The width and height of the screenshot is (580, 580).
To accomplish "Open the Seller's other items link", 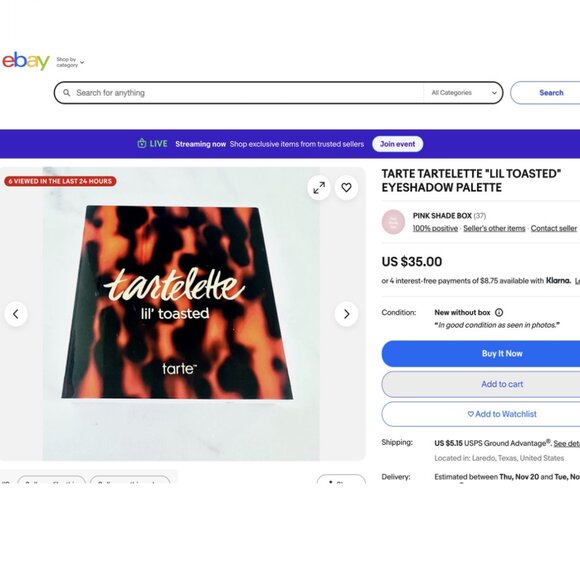I will 494,228.
